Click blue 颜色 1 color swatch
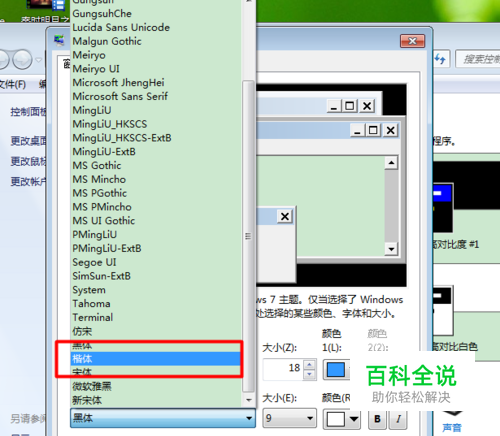Image resolution: width=500 pixels, height=436 pixels. 336,370
